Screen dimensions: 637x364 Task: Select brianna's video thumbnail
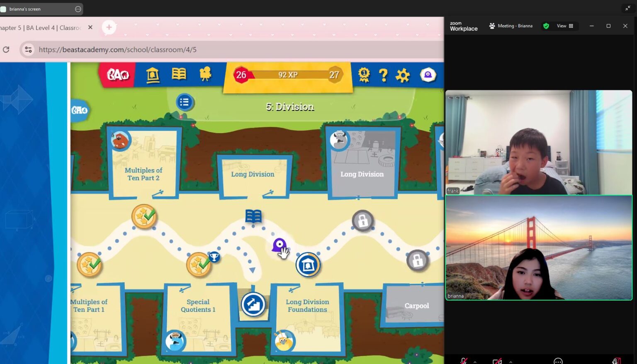tap(538, 248)
